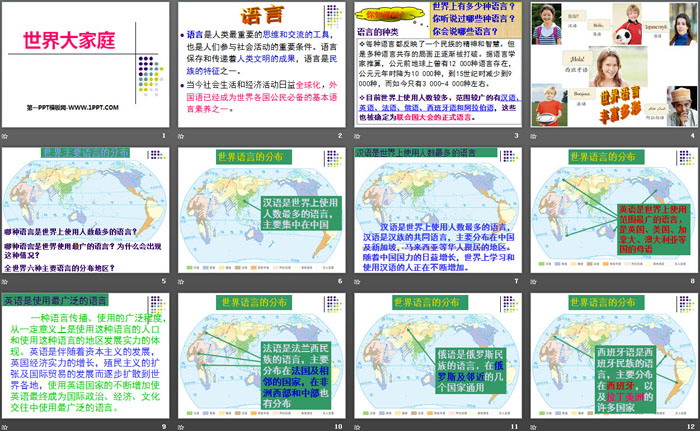Open slide 1 titled 世界大家庭
Screen dimensions: 700x431
pyautogui.click(x=87, y=65)
